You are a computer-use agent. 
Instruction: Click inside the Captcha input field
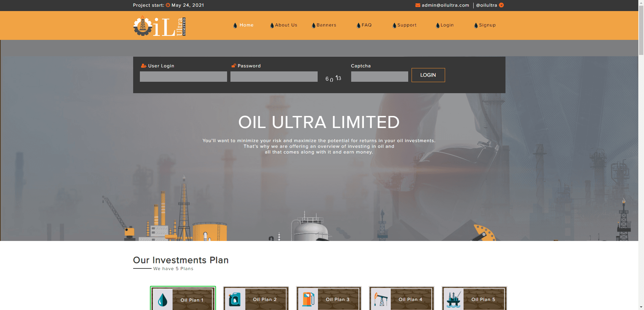[379, 77]
